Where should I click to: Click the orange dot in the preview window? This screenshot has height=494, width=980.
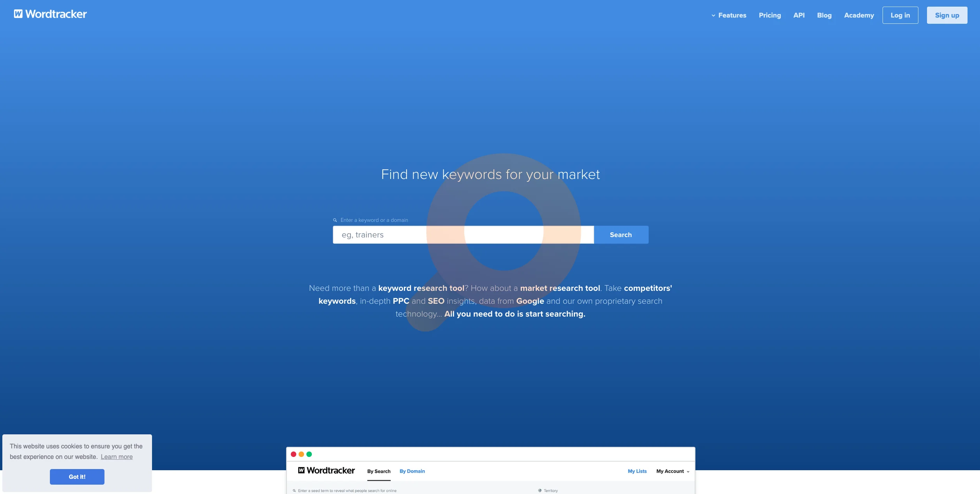pyautogui.click(x=301, y=454)
